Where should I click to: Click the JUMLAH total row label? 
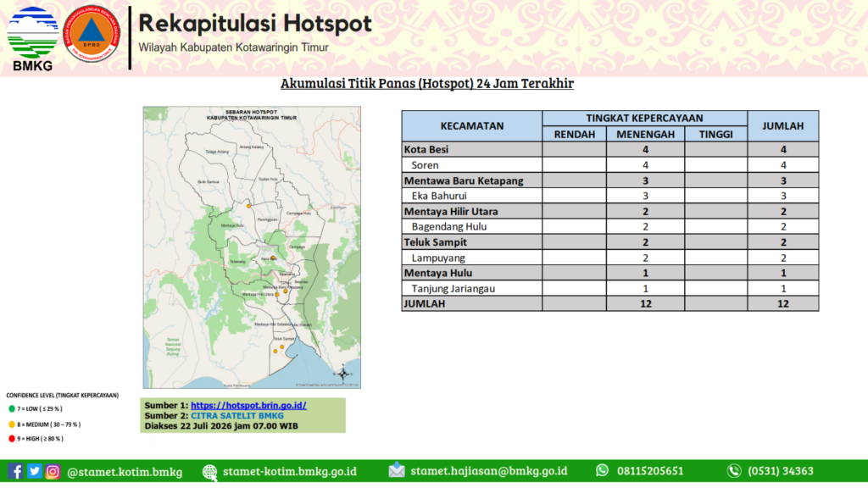(425, 304)
